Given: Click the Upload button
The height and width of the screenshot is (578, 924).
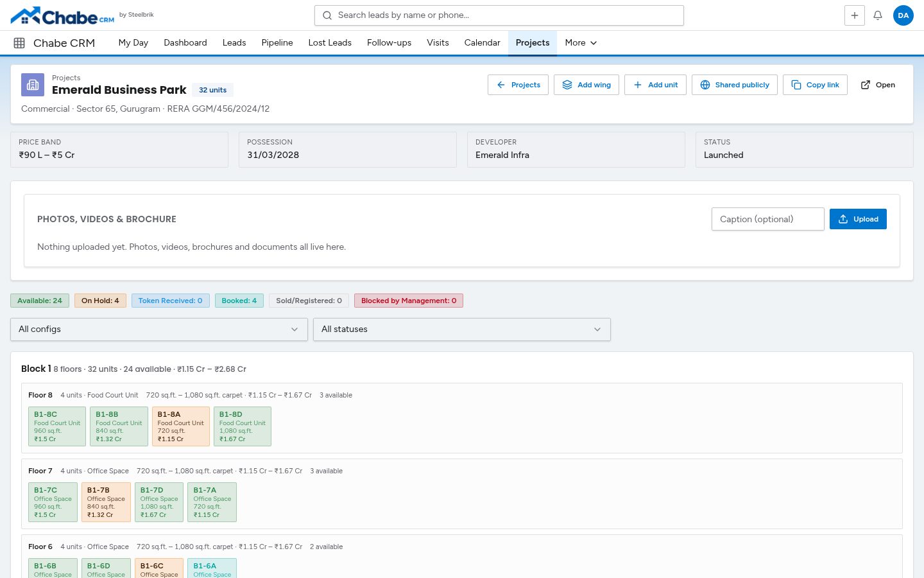Looking at the screenshot, I should click(x=858, y=219).
